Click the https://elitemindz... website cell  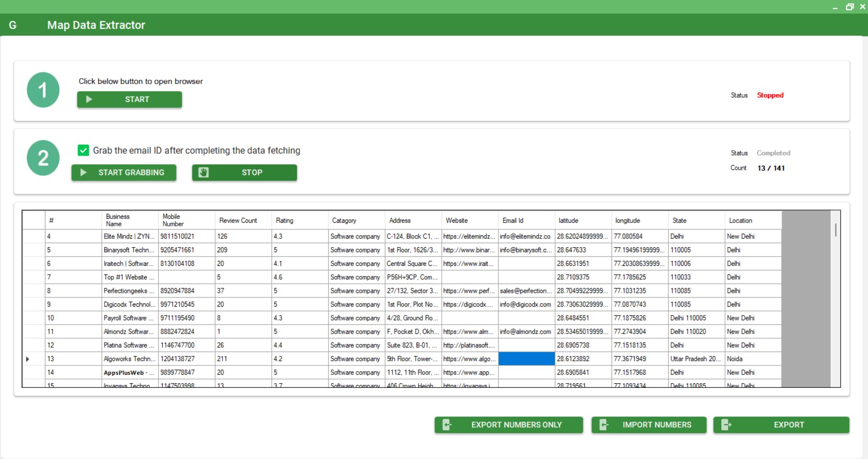(x=470, y=236)
